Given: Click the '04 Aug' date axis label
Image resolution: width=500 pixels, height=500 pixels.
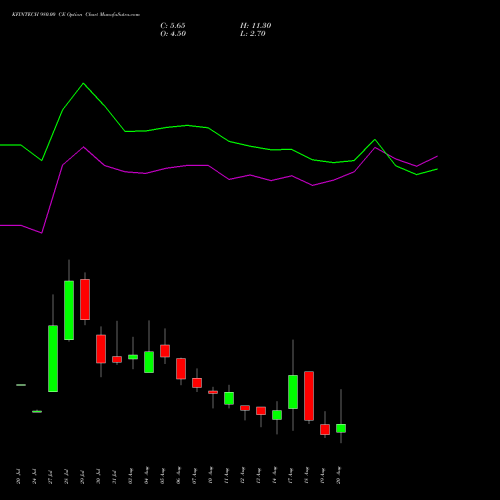Looking at the screenshot, I should coord(146,476).
